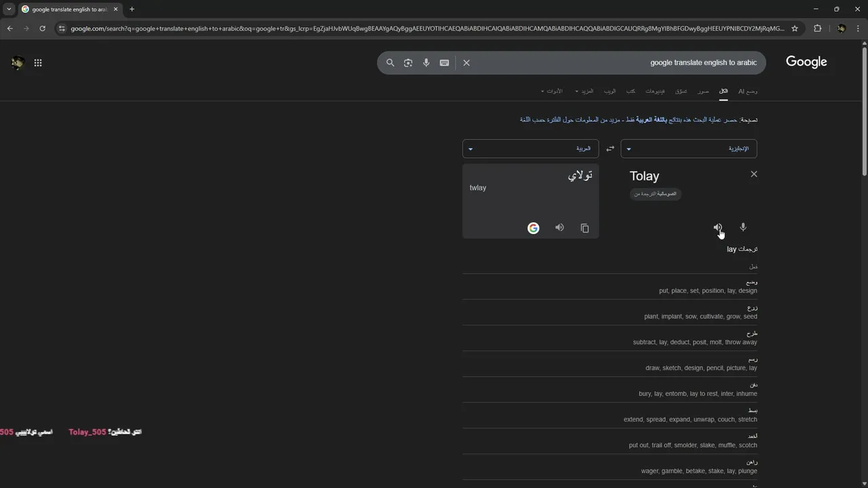
Task: Click the row extend, spread, expand, unwrap
Action: [x=610, y=415]
